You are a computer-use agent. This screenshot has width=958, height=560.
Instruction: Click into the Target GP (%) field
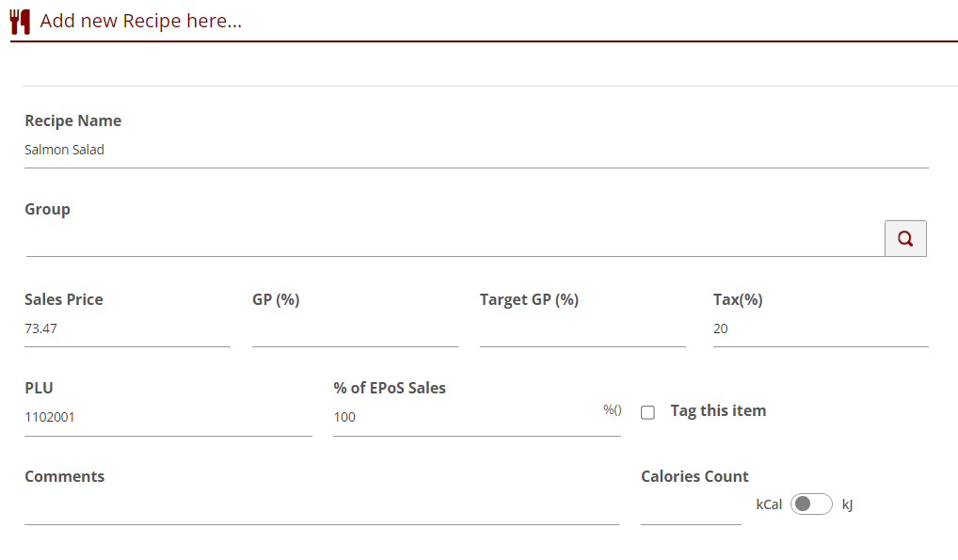(583, 329)
